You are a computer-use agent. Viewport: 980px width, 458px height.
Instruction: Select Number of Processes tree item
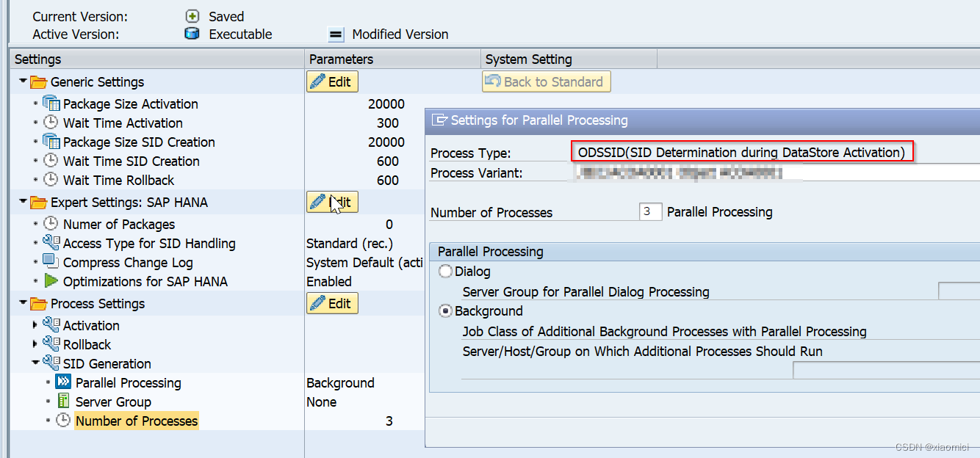coord(137,421)
